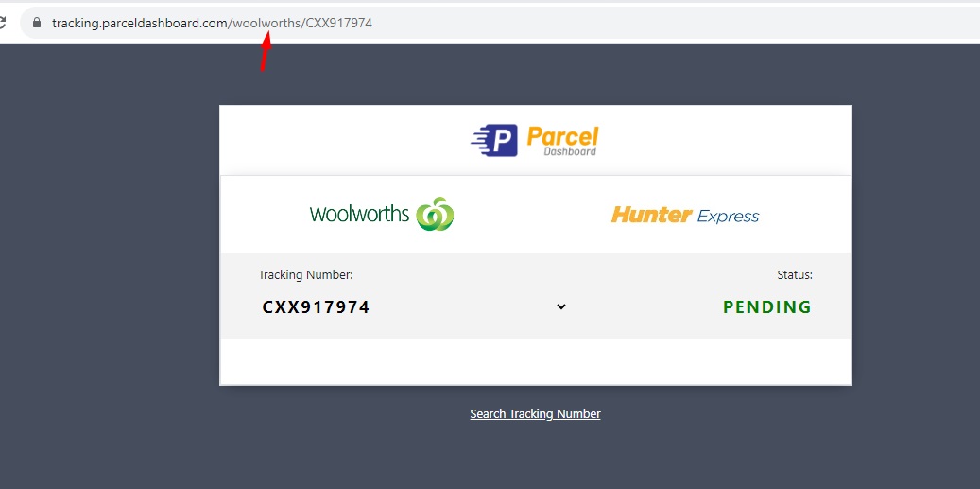Click the Tracking Number: label

305,274
